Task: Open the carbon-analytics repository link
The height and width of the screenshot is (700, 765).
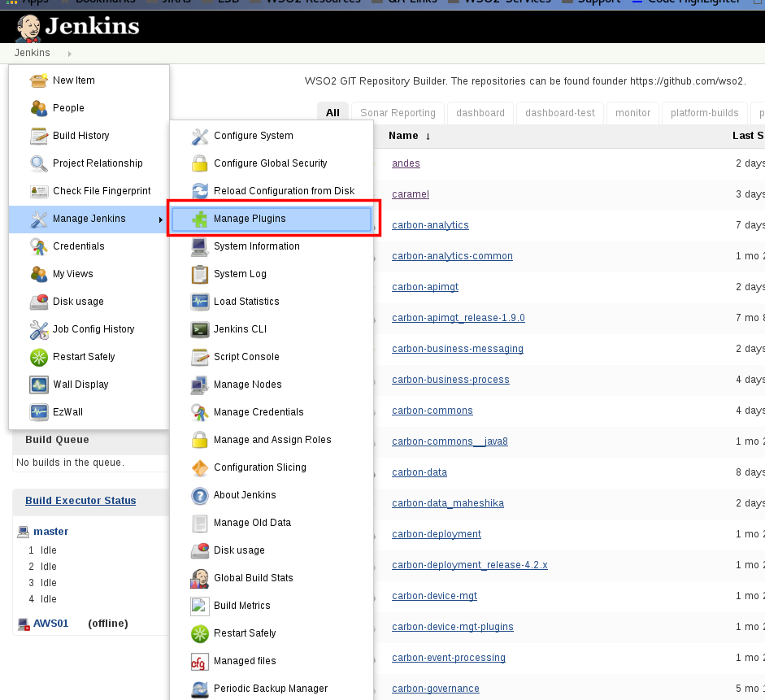Action: (430, 224)
